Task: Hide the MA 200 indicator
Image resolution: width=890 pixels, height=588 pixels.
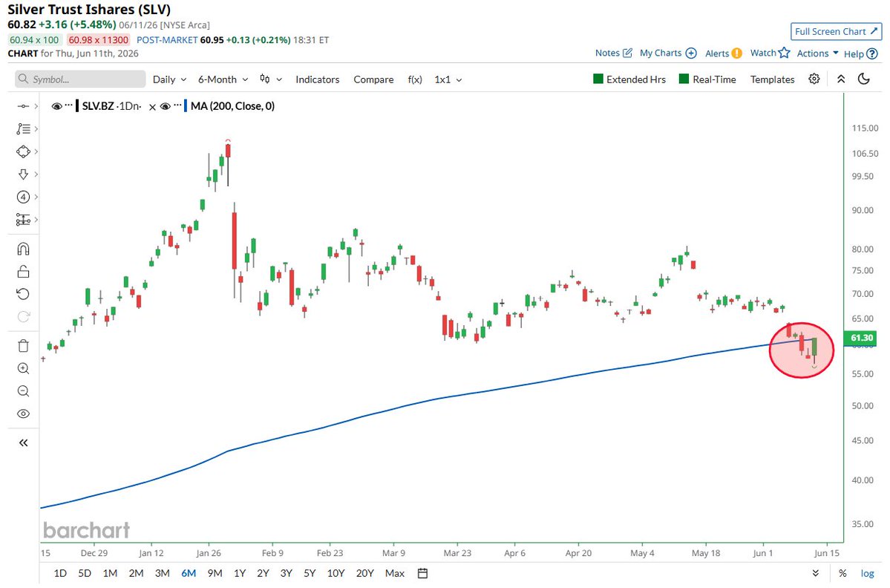Action: point(166,106)
